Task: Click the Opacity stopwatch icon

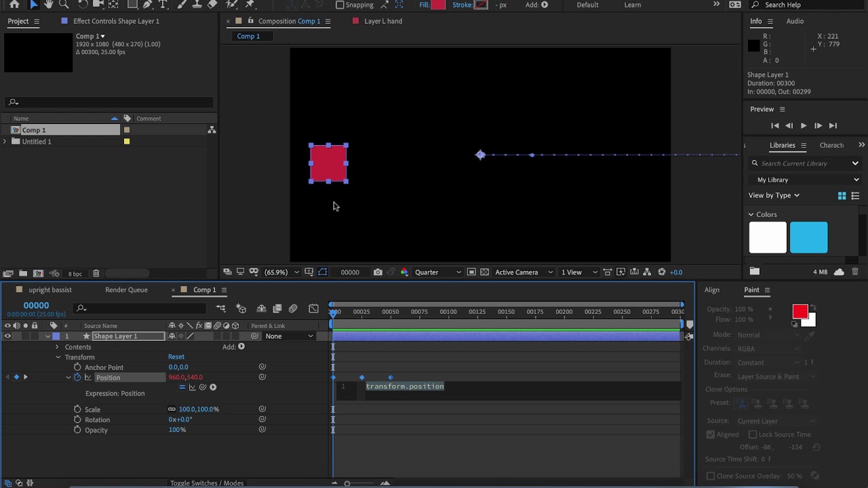Action: click(77, 430)
